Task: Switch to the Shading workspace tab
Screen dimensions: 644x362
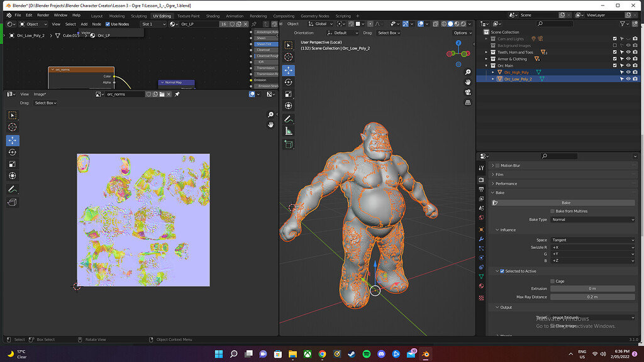Action: [x=213, y=16]
